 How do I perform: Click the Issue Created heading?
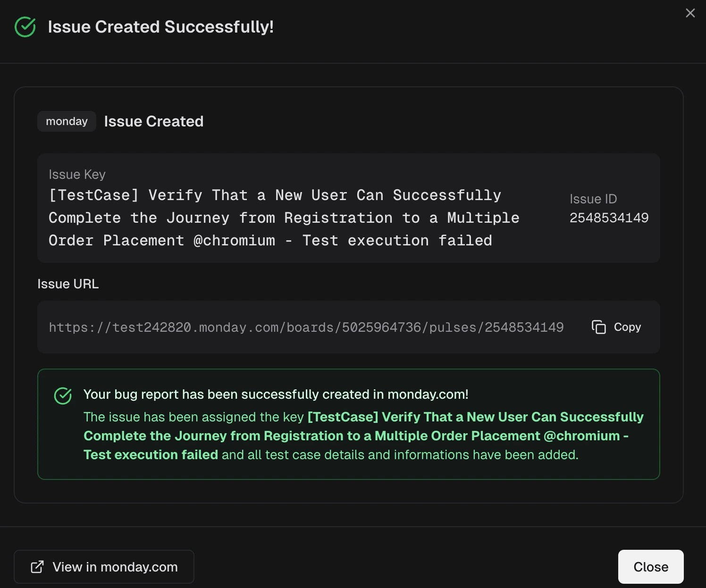click(x=153, y=121)
